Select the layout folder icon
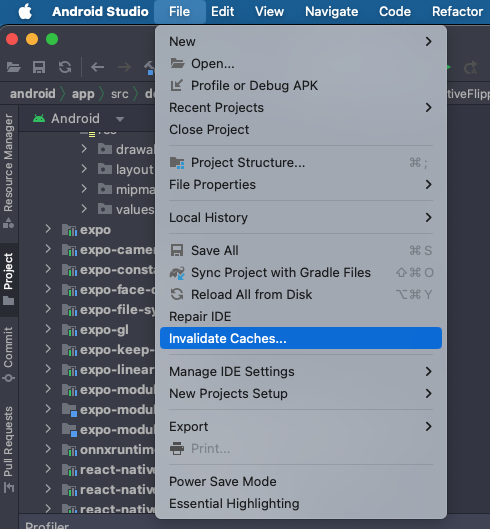The width and height of the screenshot is (490, 529). pyautogui.click(x=105, y=169)
